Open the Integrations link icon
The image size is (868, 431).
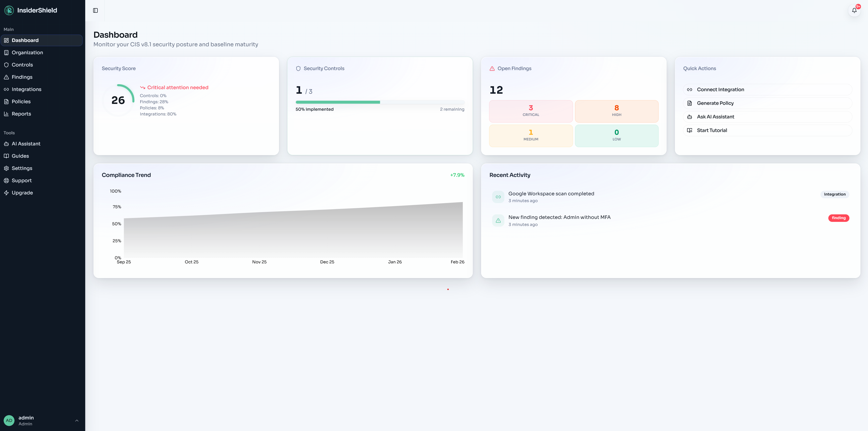(x=6, y=89)
